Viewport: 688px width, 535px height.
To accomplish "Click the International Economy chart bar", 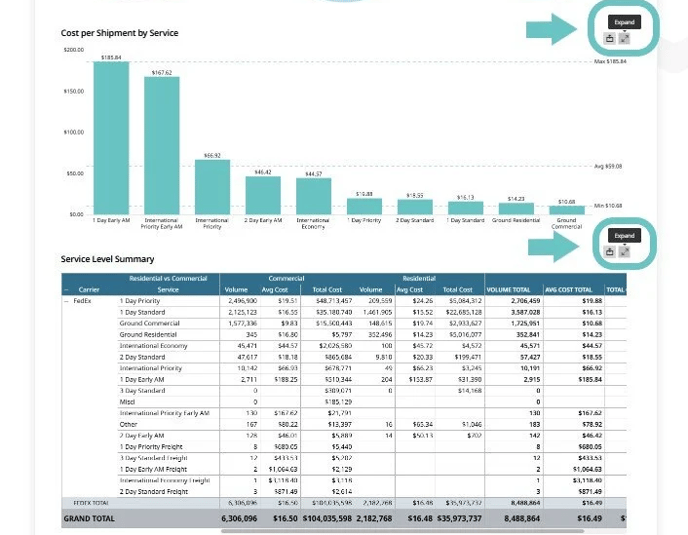I will click(313, 194).
